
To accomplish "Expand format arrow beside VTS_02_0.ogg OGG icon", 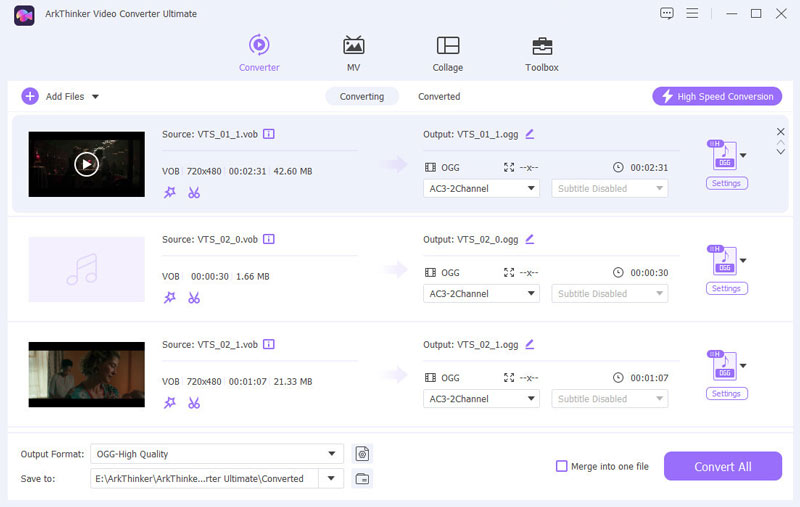I will click(743, 260).
